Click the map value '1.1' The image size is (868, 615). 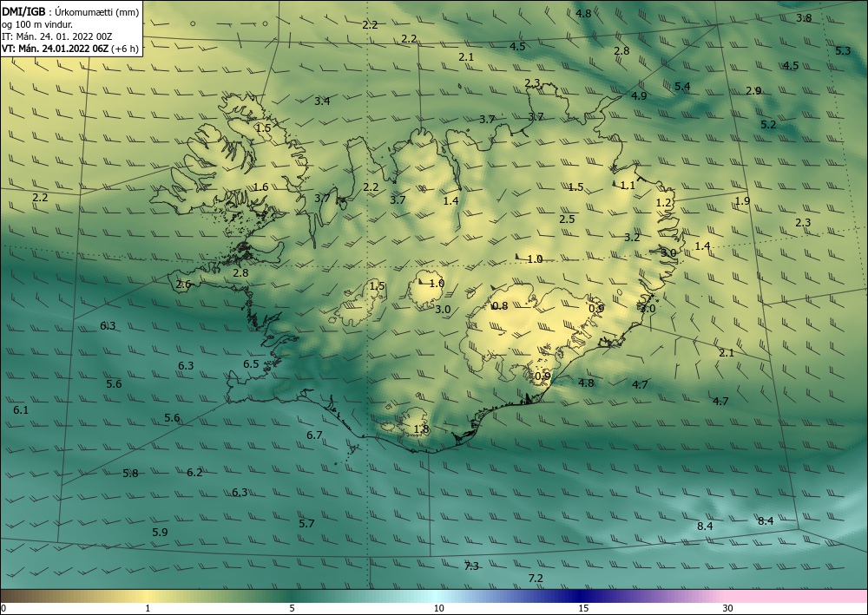coord(628,186)
